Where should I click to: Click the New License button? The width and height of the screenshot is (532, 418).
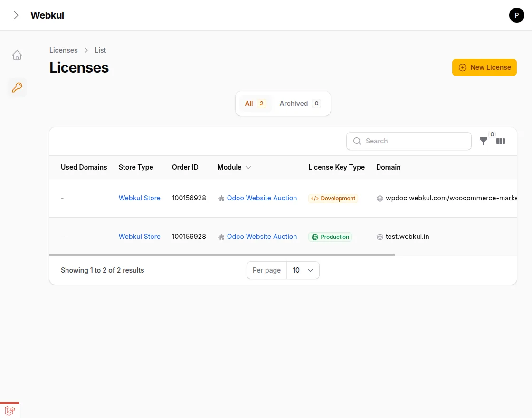(484, 67)
